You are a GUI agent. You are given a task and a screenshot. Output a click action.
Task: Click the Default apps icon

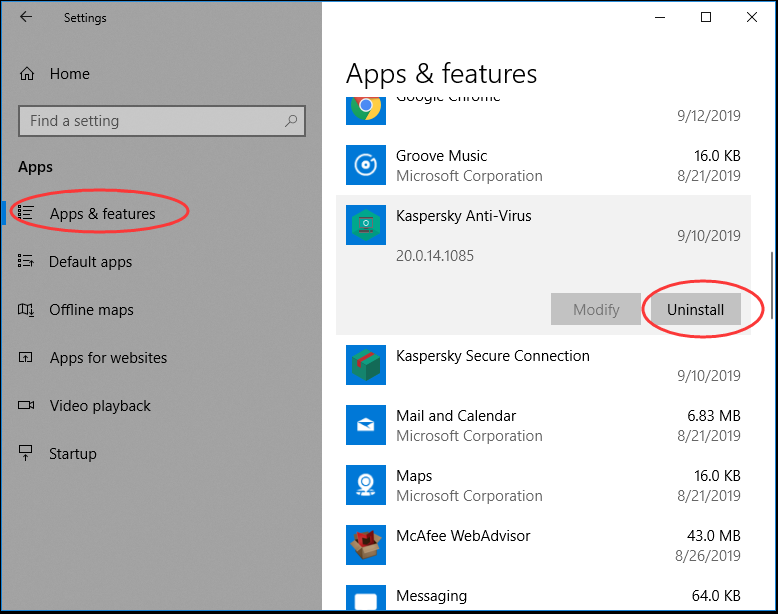coord(25,261)
